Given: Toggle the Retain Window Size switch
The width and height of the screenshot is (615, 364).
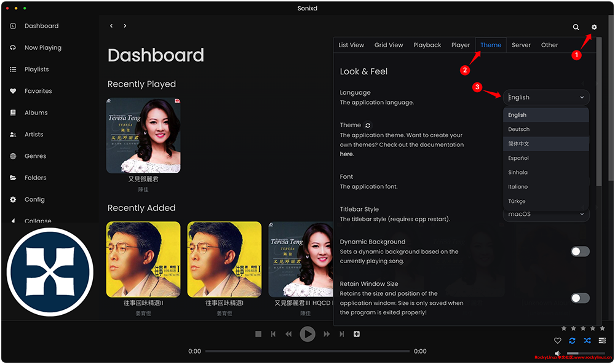Looking at the screenshot, I should click(580, 298).
